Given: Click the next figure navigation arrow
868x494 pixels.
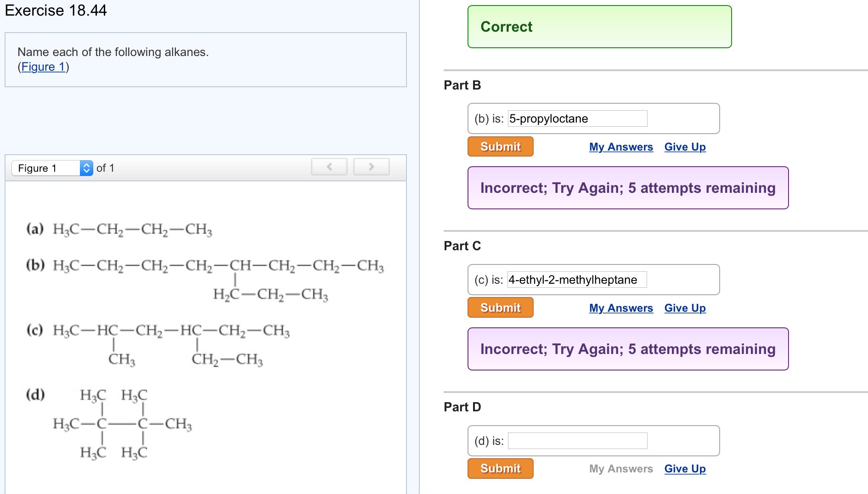Looking at the screenshot, I should [371, 167].
